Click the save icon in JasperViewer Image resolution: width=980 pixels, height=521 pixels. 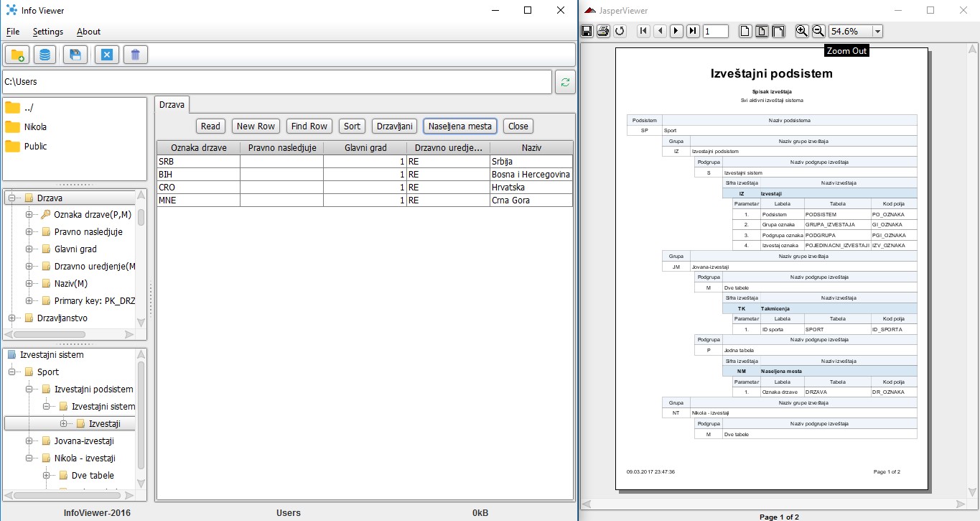click(587, 31)
